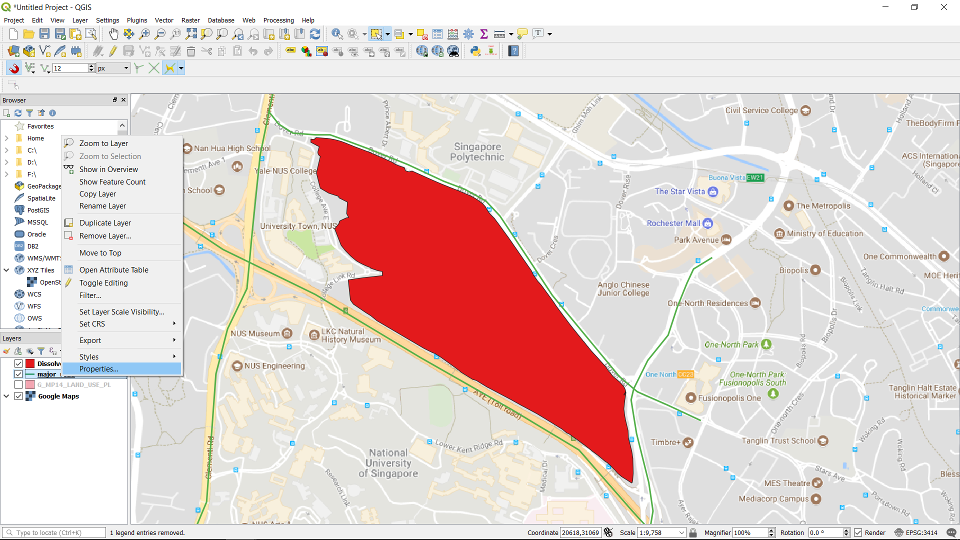Screen dimensions: 960x540
Task: Click the Identify Features tool
Action: pyautogui.click(x=337, y=34)
